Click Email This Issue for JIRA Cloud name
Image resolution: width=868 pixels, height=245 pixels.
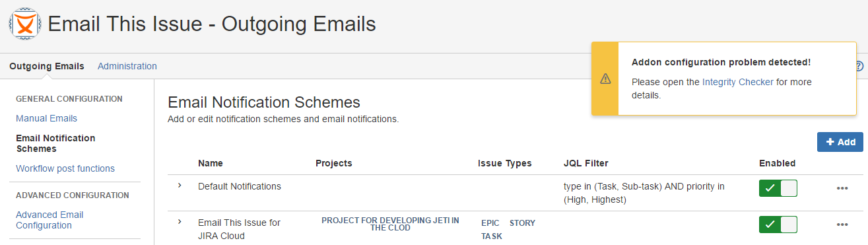point(239,229)
